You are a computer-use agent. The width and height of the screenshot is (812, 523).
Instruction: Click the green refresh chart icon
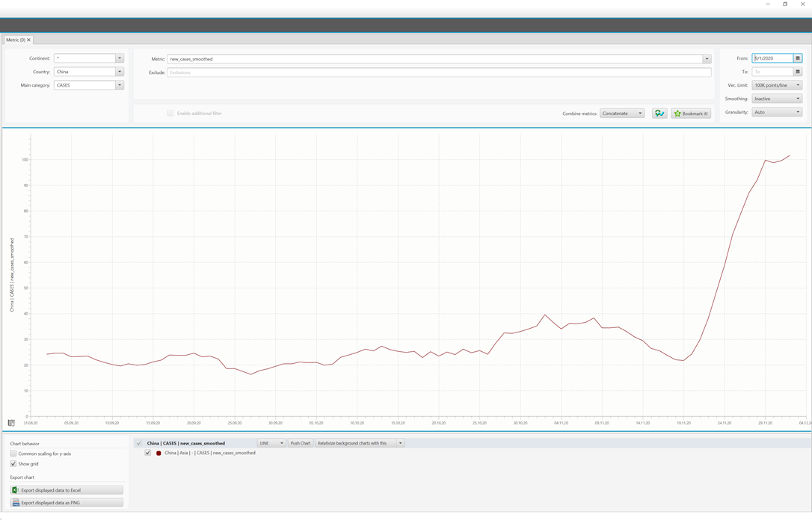click(659, 114)
